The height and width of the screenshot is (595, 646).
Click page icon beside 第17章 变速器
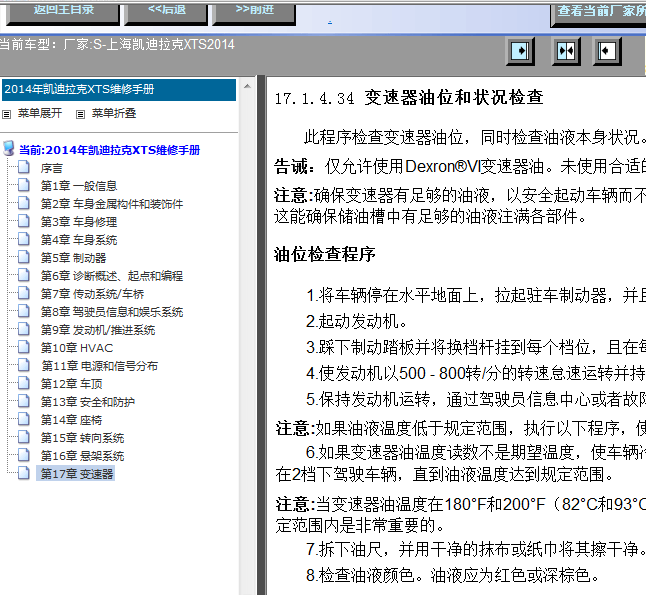point(24,473)
